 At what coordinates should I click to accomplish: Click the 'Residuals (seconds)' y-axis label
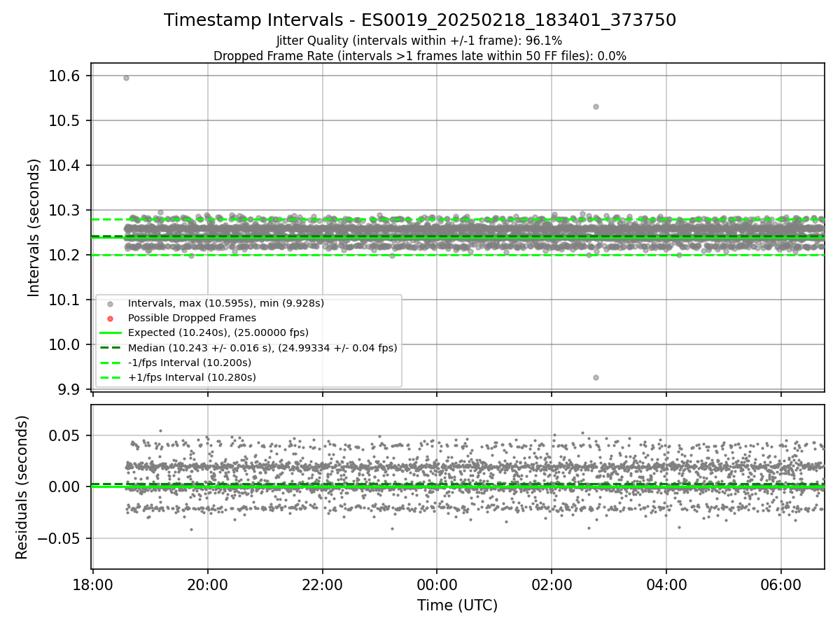point(22,487)
